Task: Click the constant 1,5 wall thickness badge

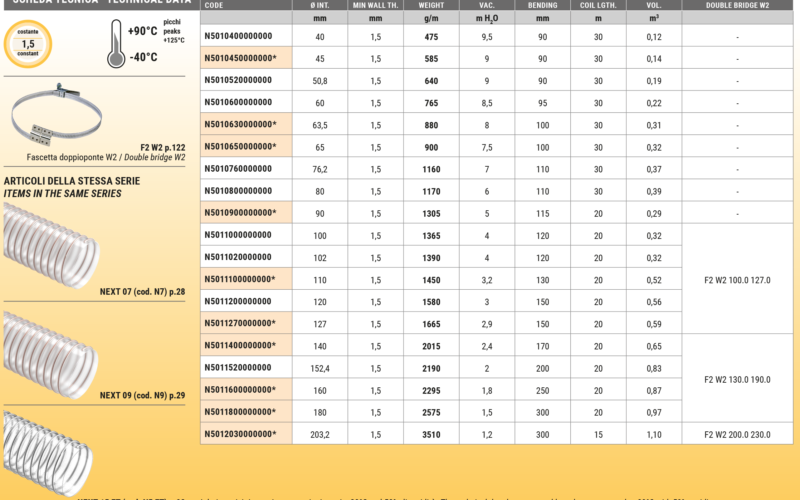Action: coord(28,44)
